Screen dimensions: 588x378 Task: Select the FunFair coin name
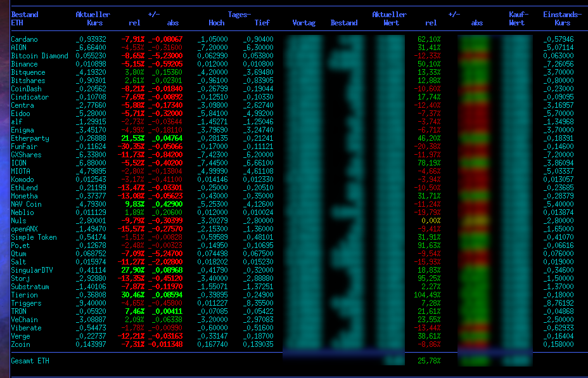coord(24,147)
